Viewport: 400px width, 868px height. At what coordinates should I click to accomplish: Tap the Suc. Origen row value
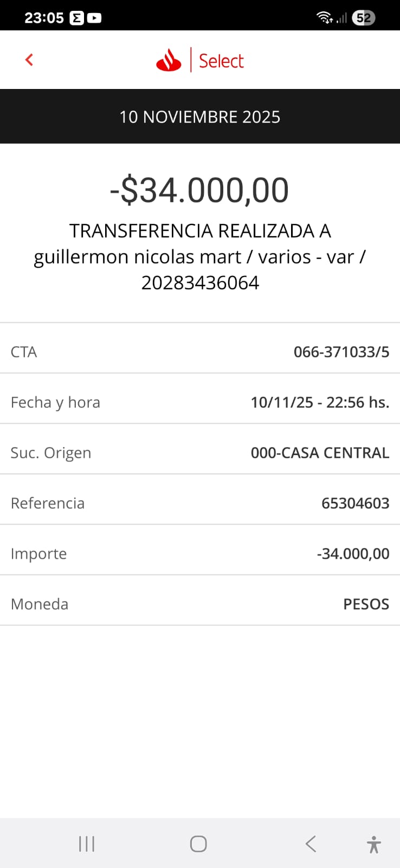tap(320, 453)
